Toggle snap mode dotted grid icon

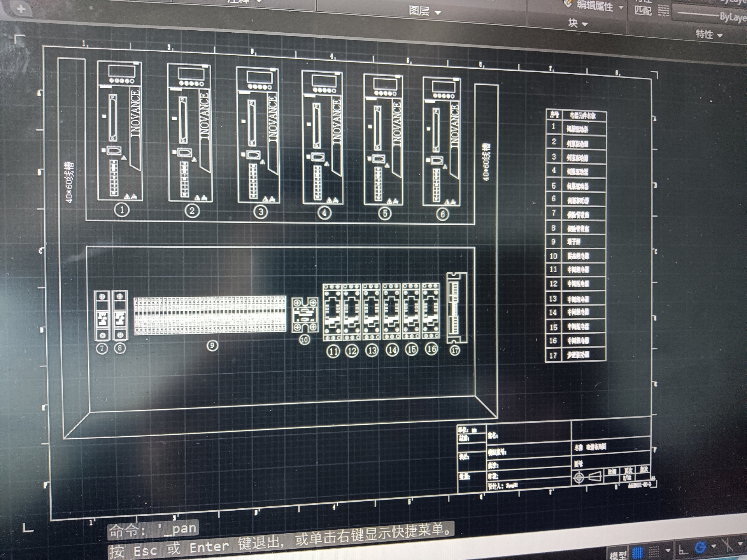654,551
